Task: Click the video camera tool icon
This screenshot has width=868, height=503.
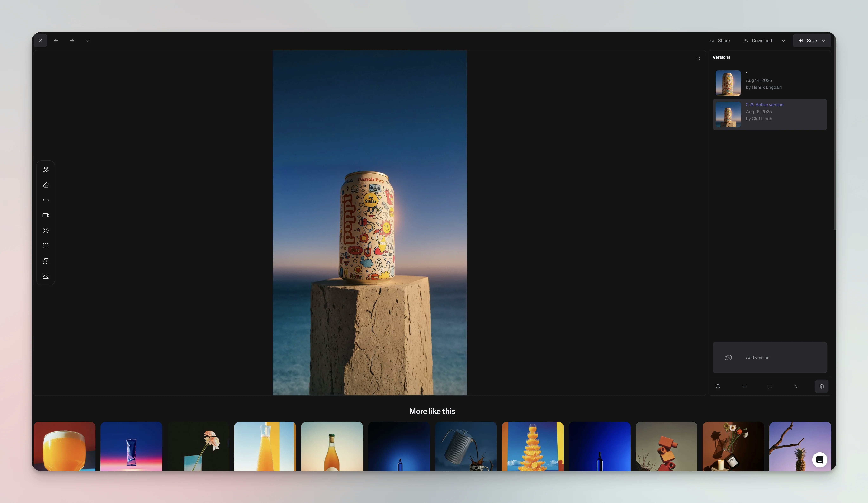Action: (45, 215)
